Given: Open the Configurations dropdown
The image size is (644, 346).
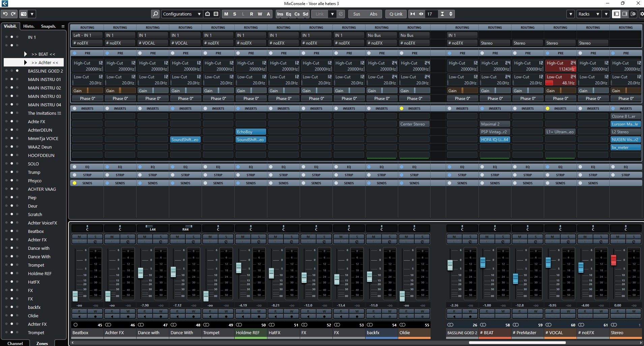Looking at the screenshot, I should (x=181, y=14).
